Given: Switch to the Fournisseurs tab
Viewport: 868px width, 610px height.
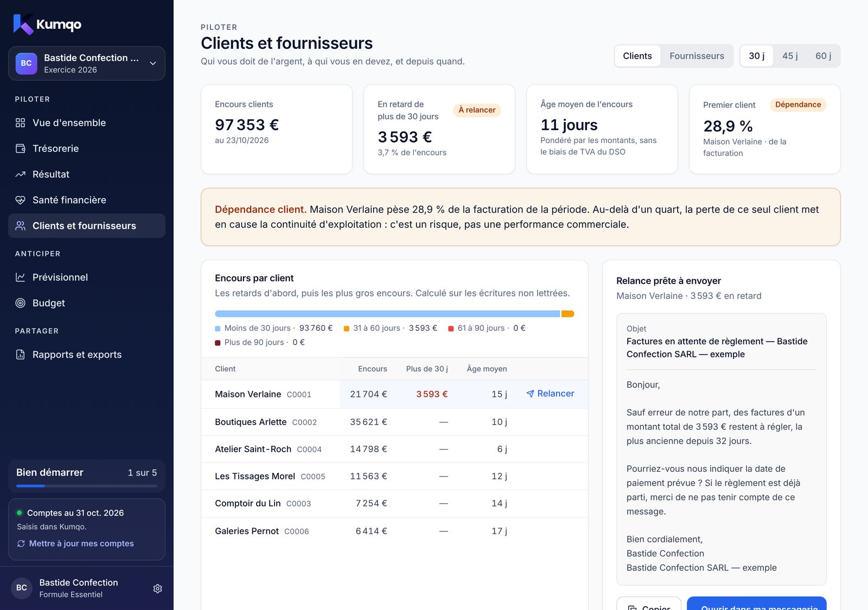Looking at the screenshot, I should (697, 56).
